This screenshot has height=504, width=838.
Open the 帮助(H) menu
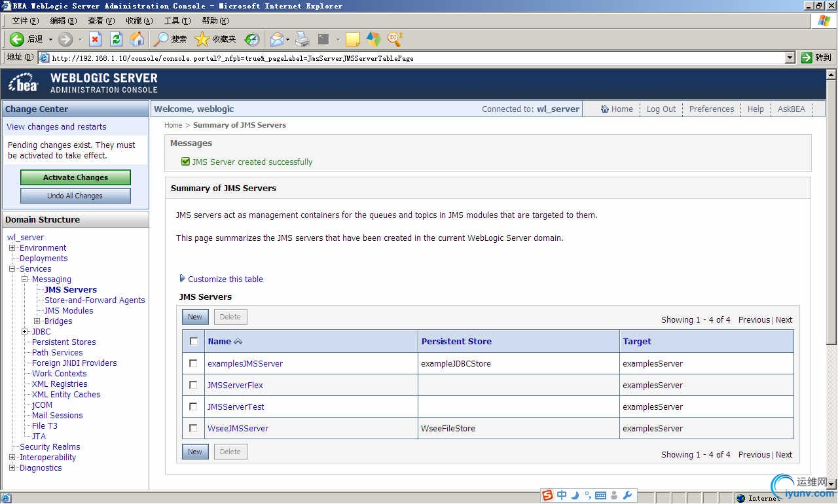215,21
